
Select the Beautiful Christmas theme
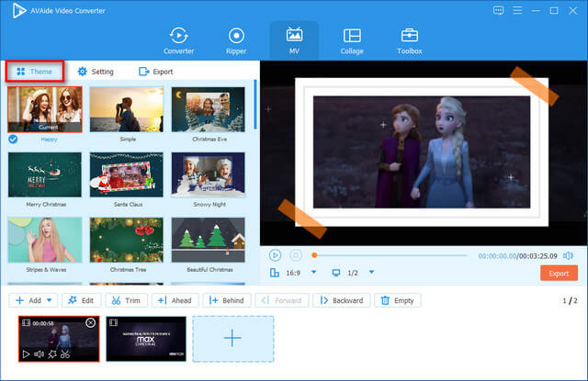coord(209,240)
